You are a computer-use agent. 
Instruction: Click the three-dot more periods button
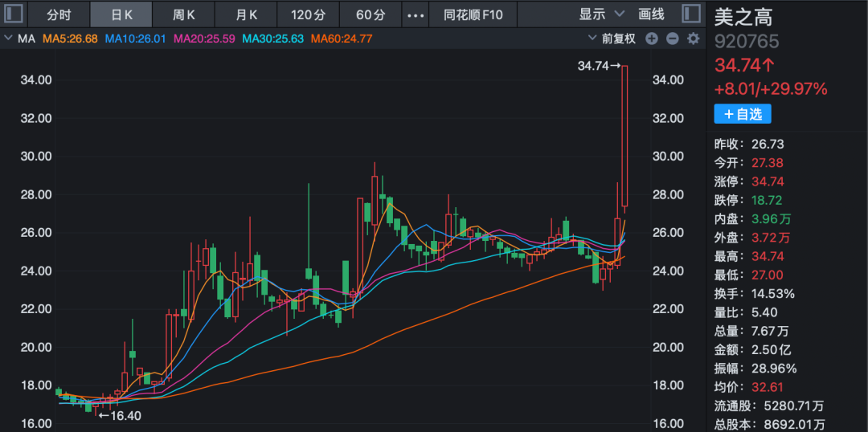[x=415, y=14]
